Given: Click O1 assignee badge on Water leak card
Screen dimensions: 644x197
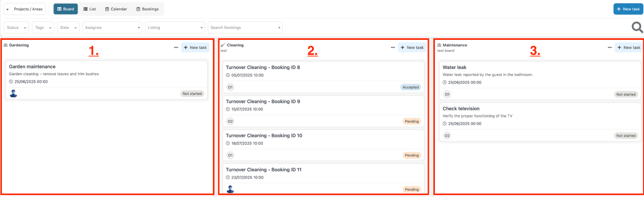Looking at the screenshot, I should click(447, 94).
